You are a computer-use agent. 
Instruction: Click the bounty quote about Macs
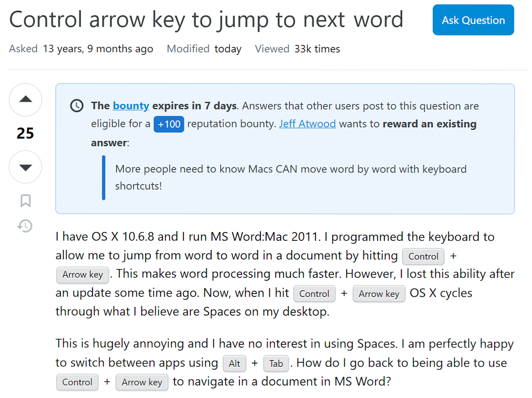[x=291, y=178]
